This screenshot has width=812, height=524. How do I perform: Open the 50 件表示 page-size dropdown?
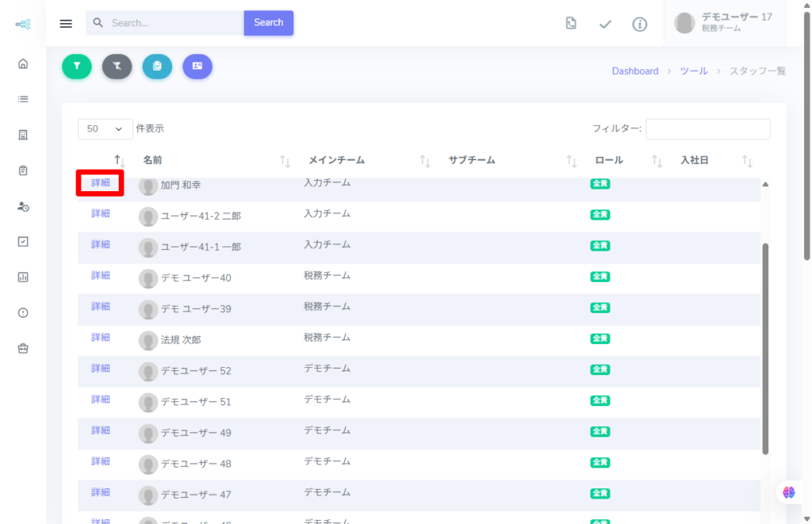click(105, 128)
